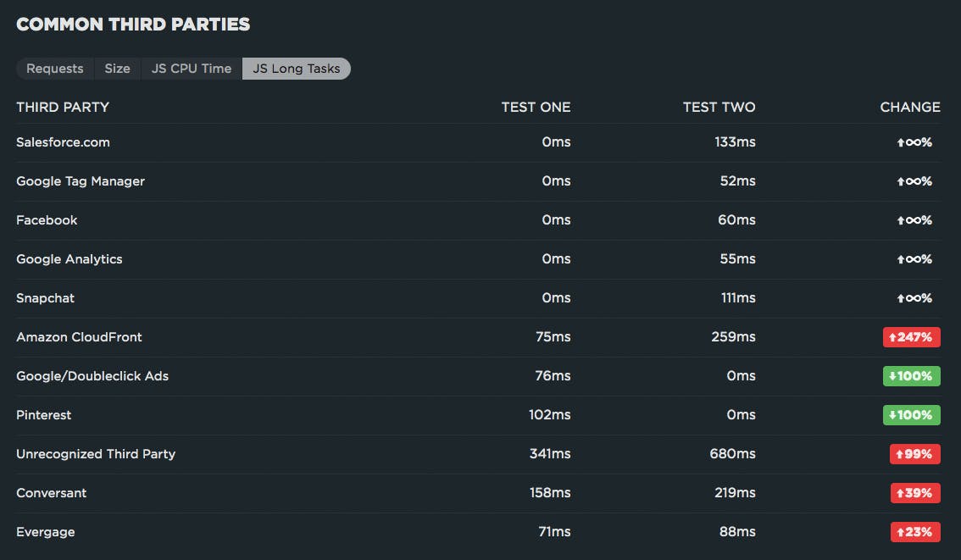Click the green 100% badge on the Pinterest row
The height and width of the screenshot is (560, 961).
(x=912, y=414)
